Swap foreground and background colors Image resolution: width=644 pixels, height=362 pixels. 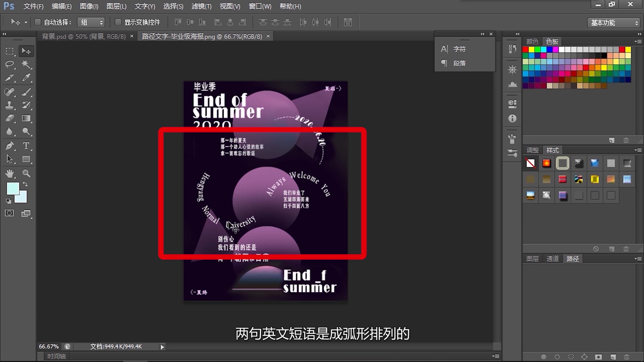click(25, 184)
